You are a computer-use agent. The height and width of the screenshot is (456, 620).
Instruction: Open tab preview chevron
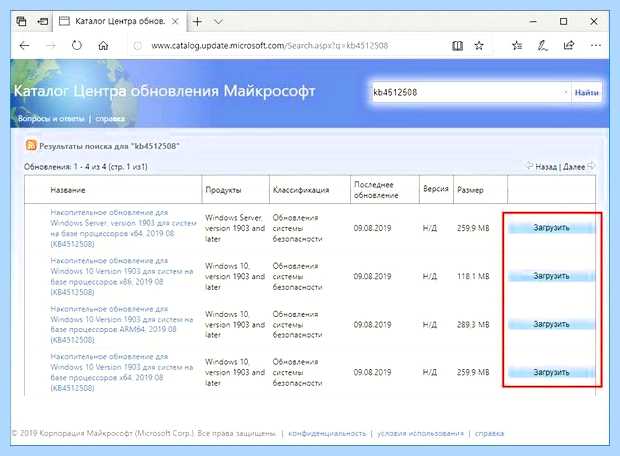click(x=218, y=21)
